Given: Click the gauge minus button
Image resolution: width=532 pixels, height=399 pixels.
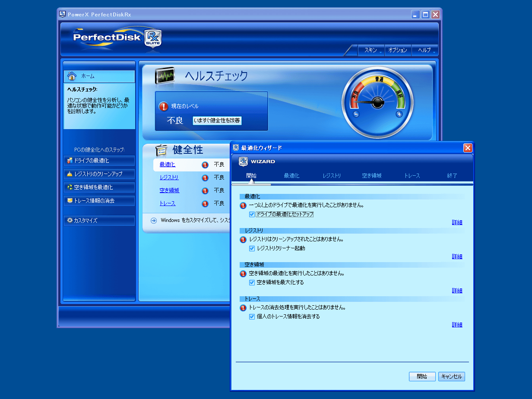Looking at the screenshot, I should (356, 114).
